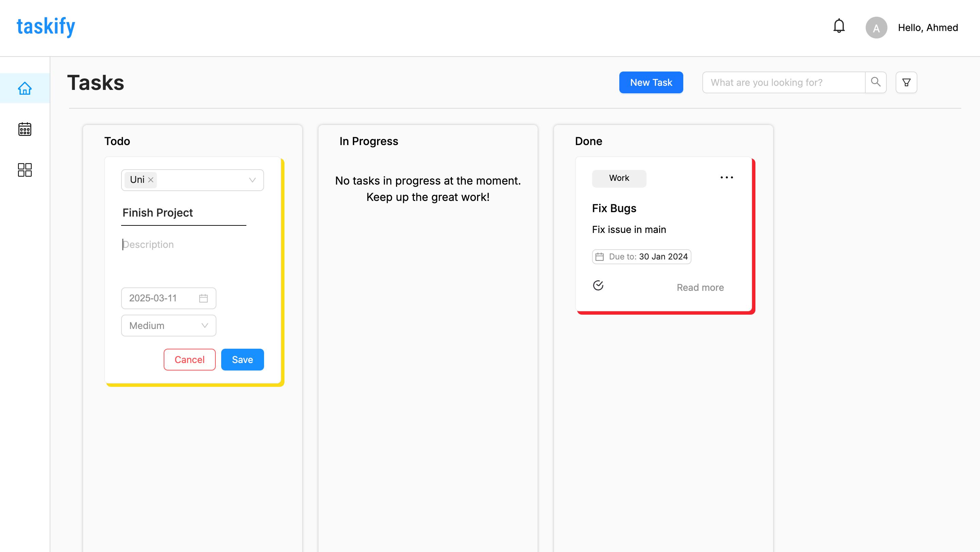Open the notifications bell

pos(838,26)
